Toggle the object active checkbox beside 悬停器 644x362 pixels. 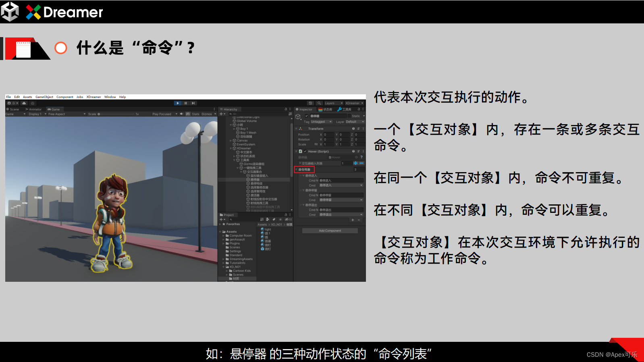[307, 116]
